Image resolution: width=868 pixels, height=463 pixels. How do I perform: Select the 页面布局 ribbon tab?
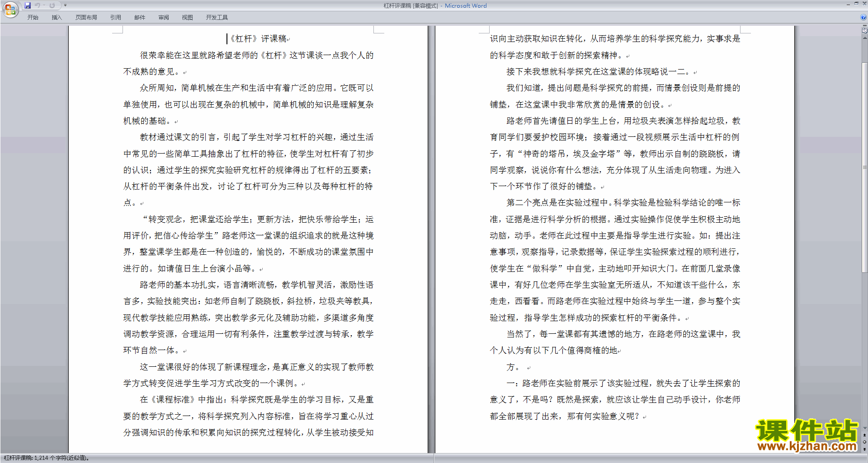[86, 18]
